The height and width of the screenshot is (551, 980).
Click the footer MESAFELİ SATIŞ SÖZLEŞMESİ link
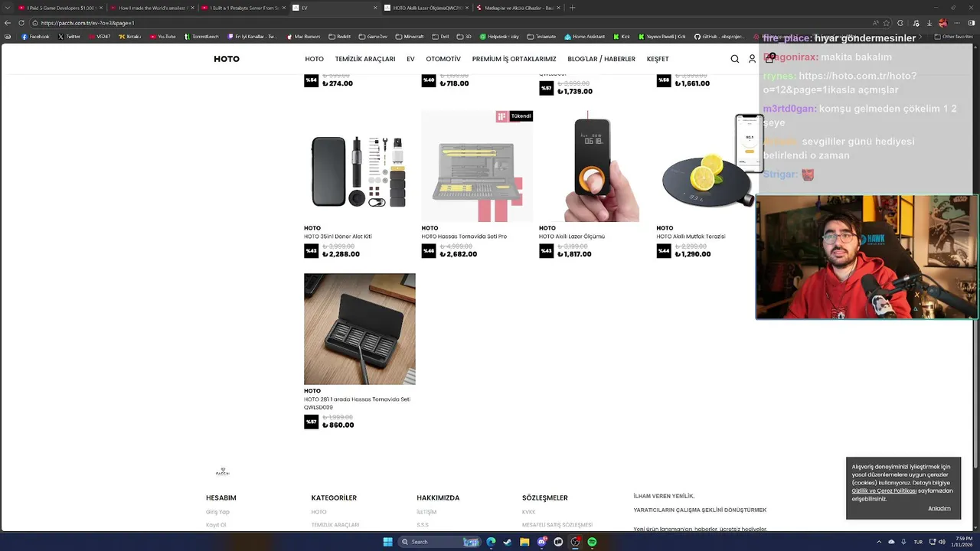pos(557,525)
